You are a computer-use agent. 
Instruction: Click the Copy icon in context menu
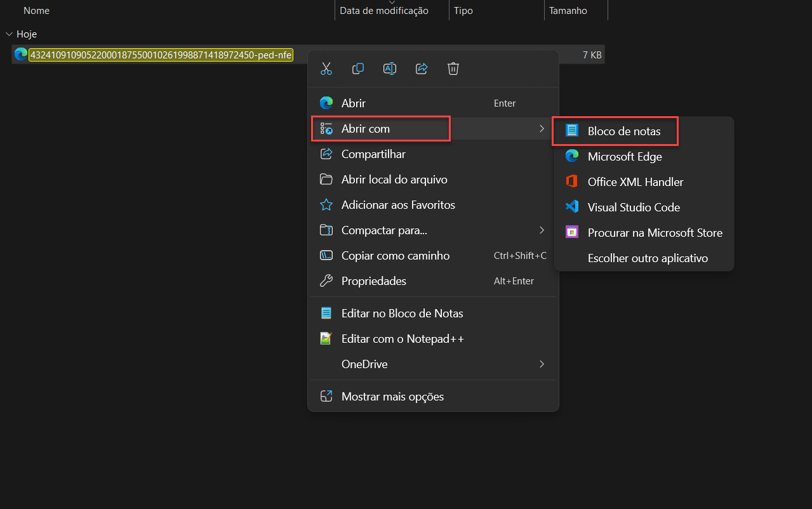tap(358, 69)
